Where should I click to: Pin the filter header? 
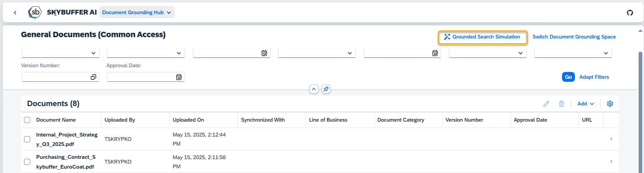(326, 89)
